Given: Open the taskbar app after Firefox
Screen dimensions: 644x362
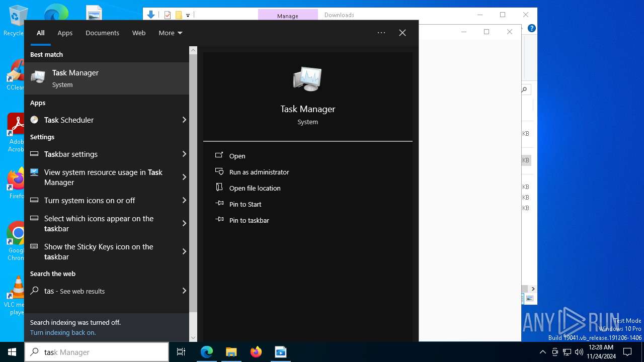Looking at the screenshot, I should (x=281, y=352).
